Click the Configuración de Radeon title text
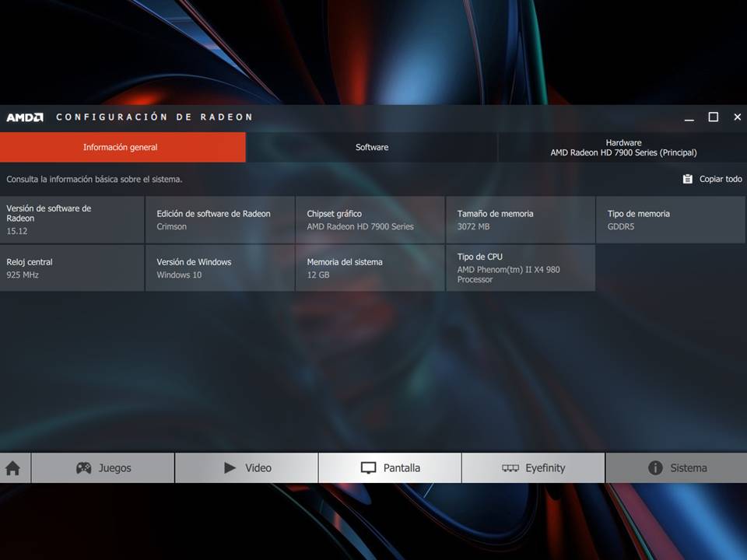 (154, 117)
